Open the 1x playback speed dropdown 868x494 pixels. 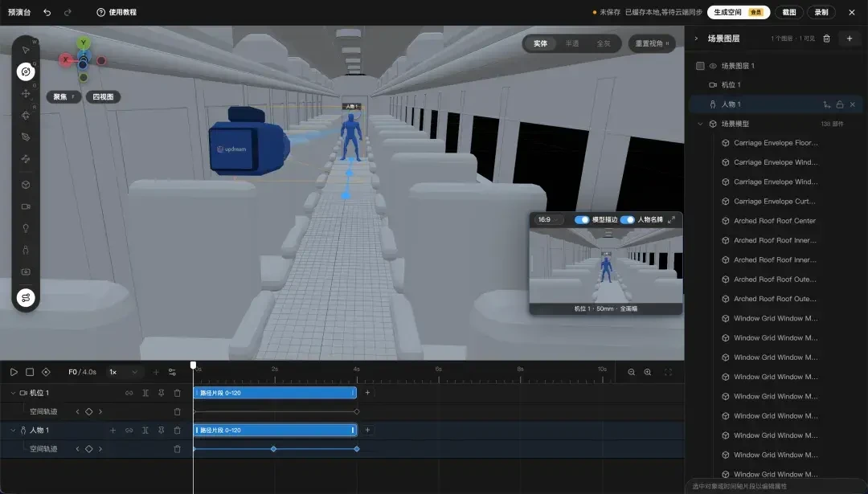123,372
